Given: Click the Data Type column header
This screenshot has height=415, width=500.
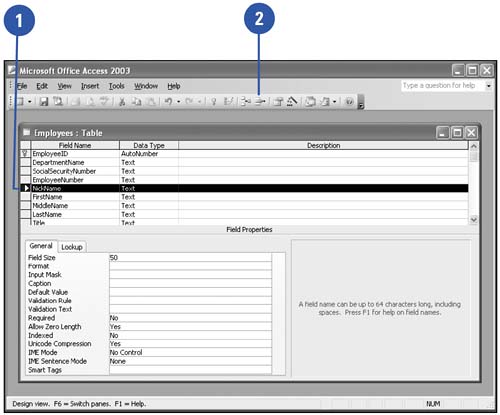Looking at the screenshot, I should 149,145.
